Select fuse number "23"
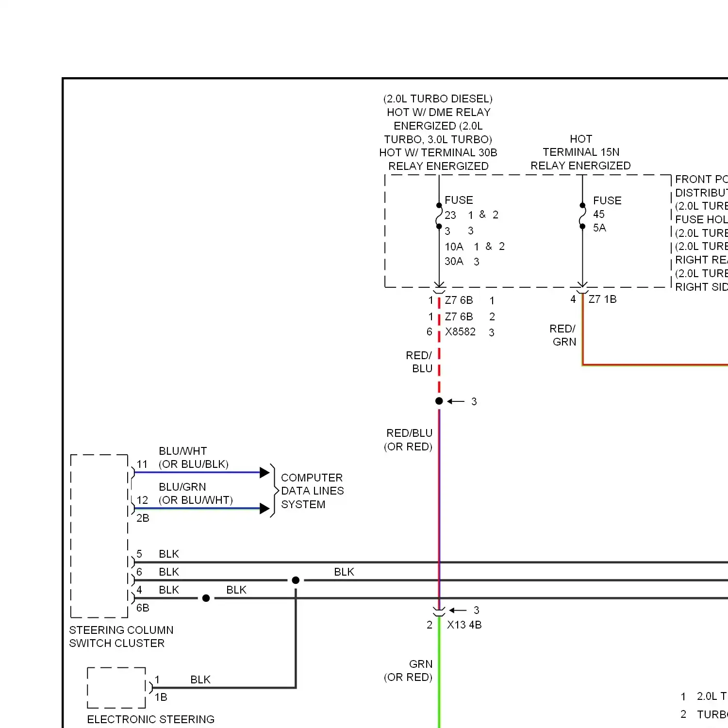This screenshot has width=728, height=728. coord(450,215)
